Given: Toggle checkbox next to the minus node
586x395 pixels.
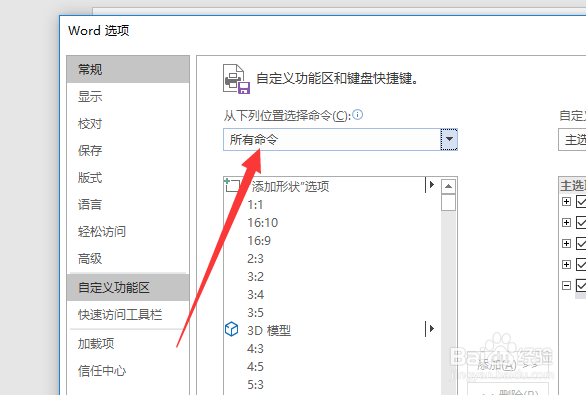Looking at the screenshot, I should pyautogui.click(x=581, y=286).
